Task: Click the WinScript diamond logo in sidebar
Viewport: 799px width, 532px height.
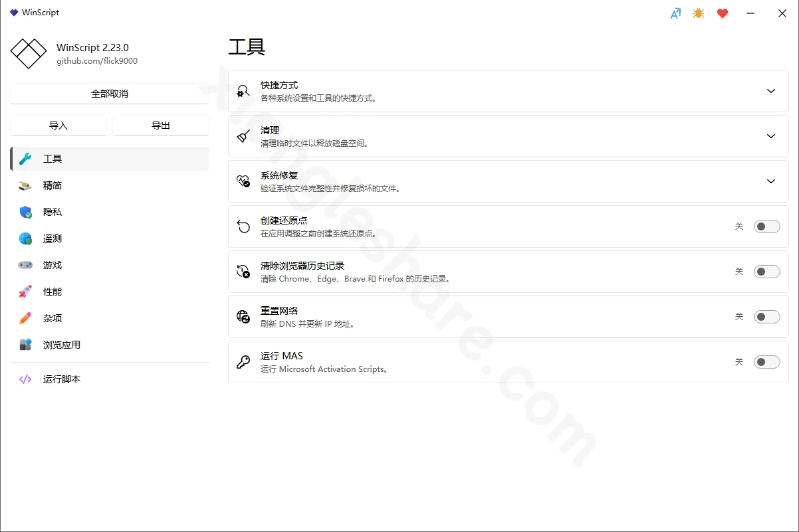Action: [29, 54]
